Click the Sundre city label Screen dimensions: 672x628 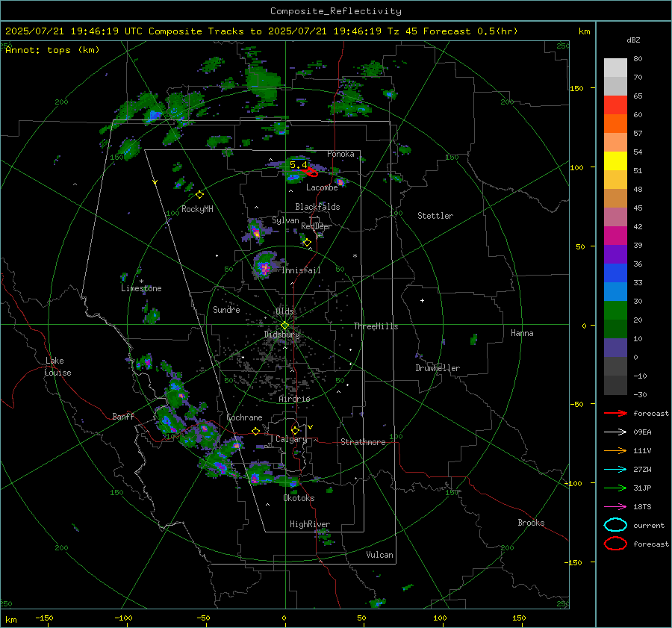226,310
